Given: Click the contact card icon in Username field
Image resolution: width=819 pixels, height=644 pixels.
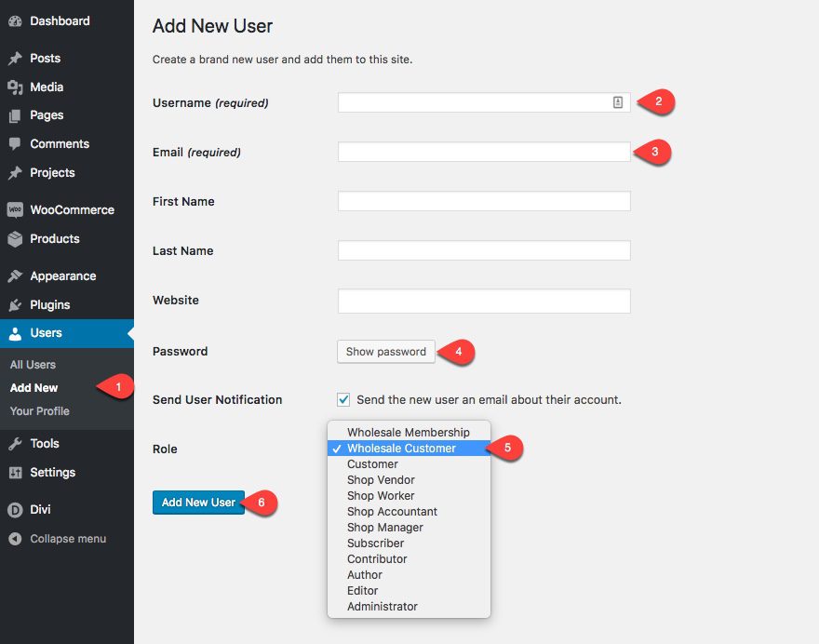Looking at the screenshot, I should point(618,102).
